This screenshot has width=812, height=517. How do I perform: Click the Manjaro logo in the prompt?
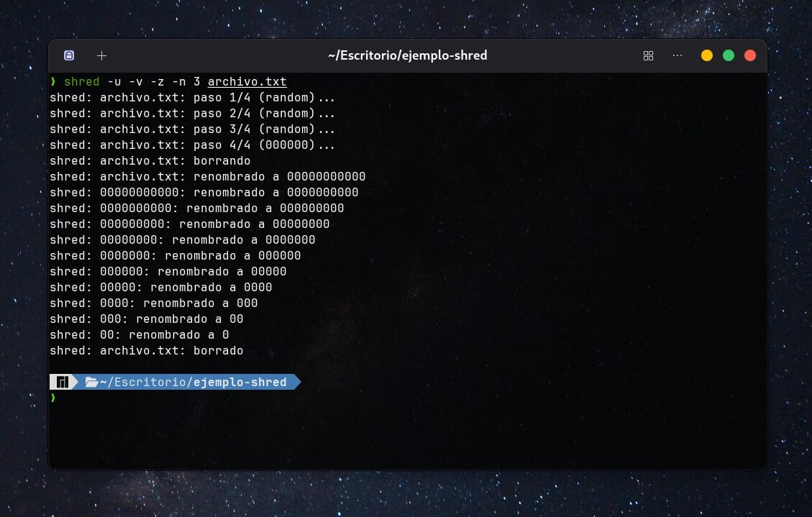[62, 382]
